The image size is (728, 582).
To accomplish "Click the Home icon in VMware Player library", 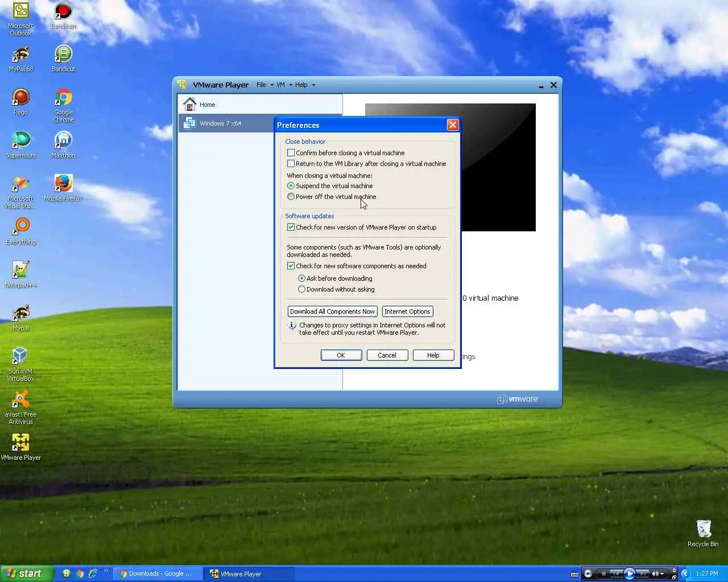I will tap(189, 104).
